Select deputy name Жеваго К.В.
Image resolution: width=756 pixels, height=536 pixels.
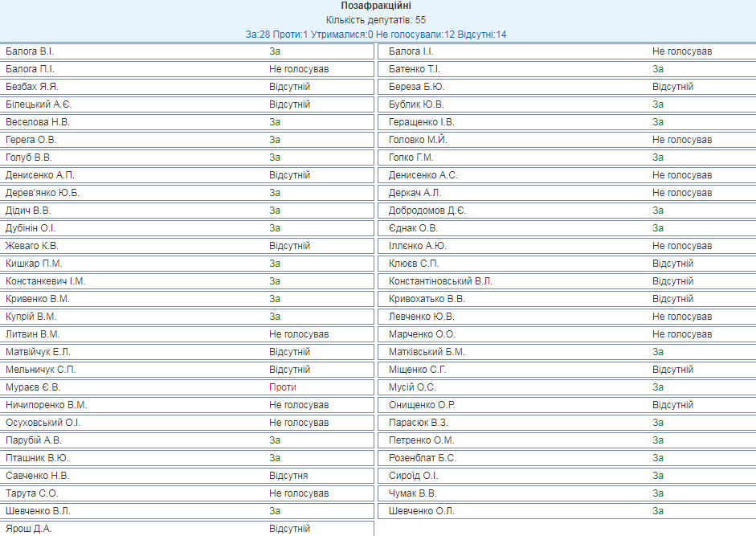click(32, 246)
